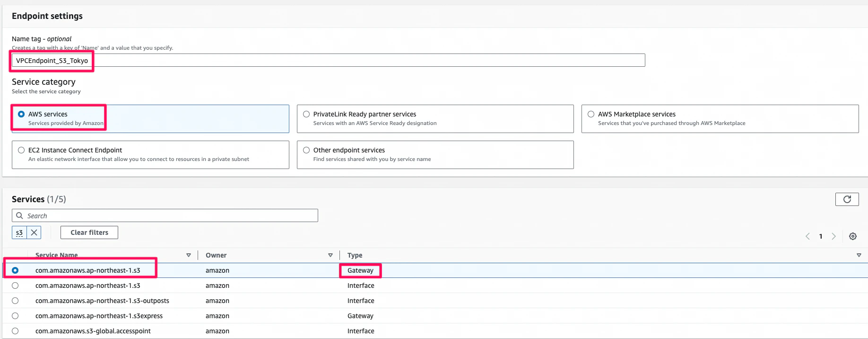Screen dimensions: 868x339
Task: Click the Interface type in s3-global.accesspoint row
Action: (x=361, y=331)
